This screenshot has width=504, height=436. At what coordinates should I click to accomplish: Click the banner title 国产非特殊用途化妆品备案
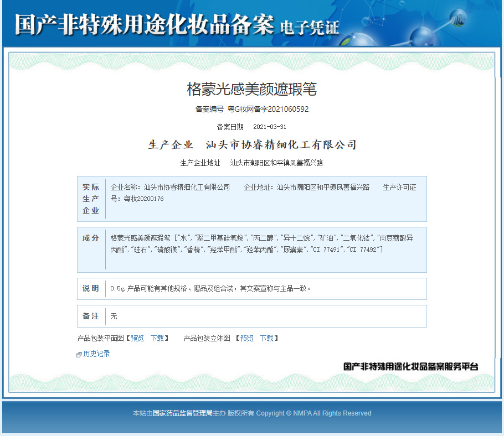[x=145, y=24]
